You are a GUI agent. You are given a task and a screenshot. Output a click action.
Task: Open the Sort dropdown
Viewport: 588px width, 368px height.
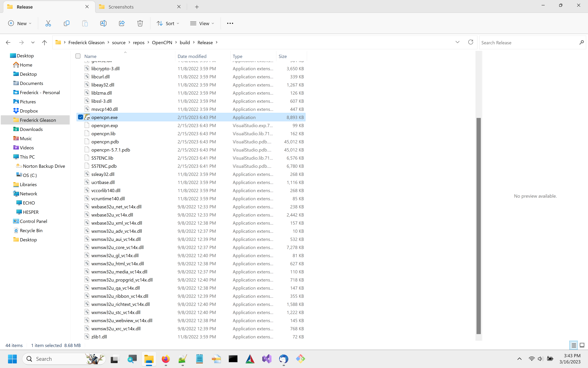coord(168,23)
